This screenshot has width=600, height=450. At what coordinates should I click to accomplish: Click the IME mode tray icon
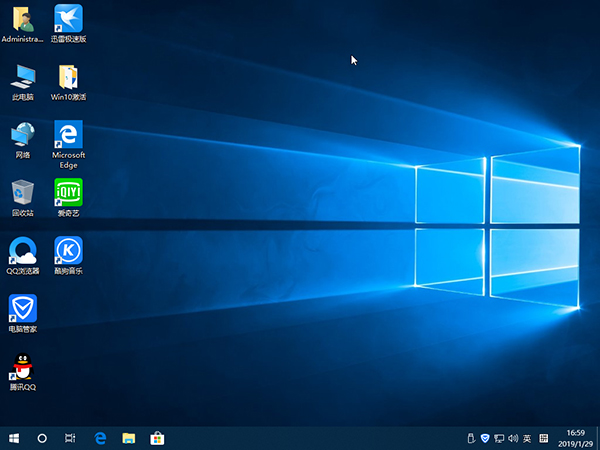(543, 438)
